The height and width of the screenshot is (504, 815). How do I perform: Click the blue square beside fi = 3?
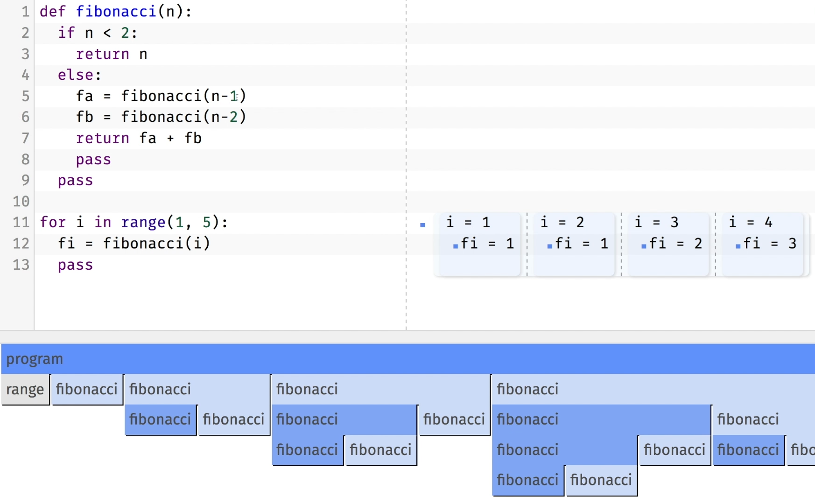click(738, 246)
